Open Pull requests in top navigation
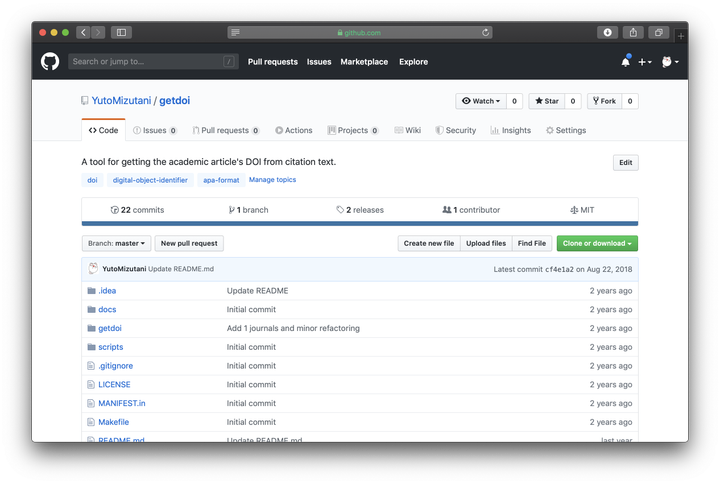This screenshot has width=720, height=484. click(273, 62)
